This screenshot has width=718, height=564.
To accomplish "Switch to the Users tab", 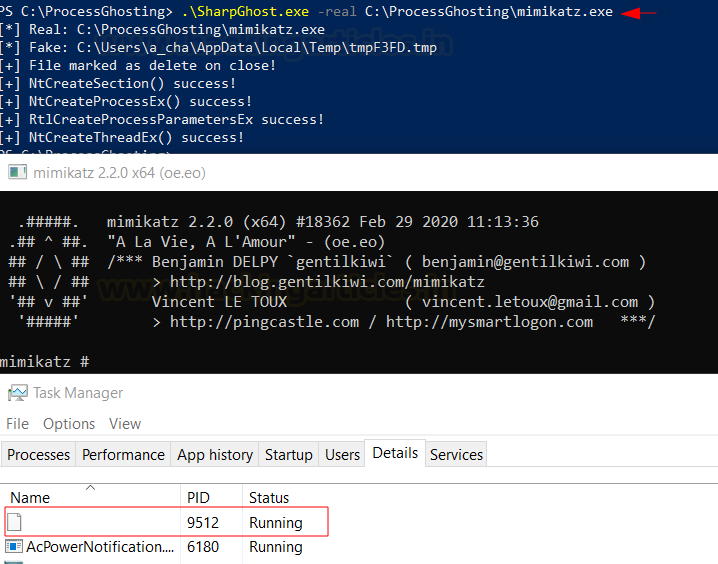I will [342, 455].
